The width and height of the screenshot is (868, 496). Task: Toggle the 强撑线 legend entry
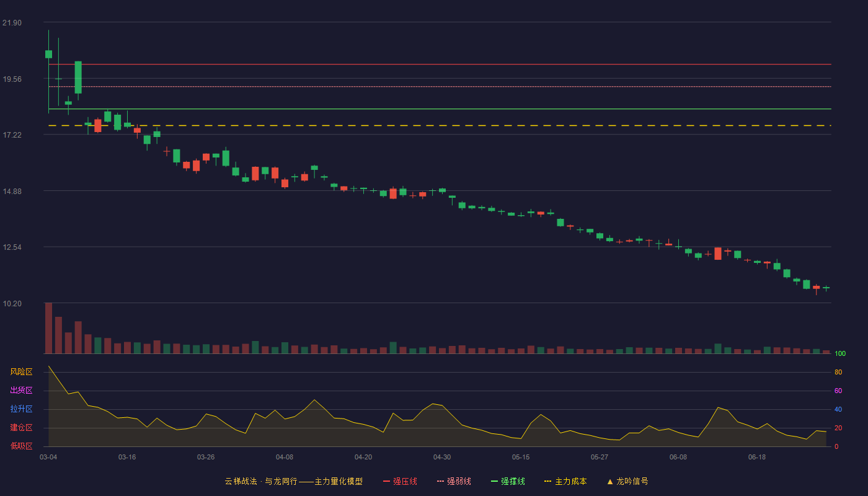click(x=508, y=481)
